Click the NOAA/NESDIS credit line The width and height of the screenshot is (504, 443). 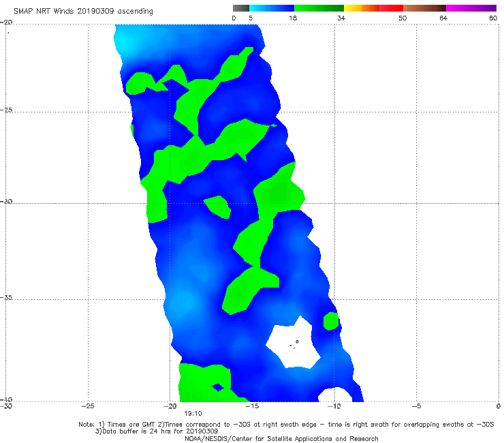tap(281, 438)
